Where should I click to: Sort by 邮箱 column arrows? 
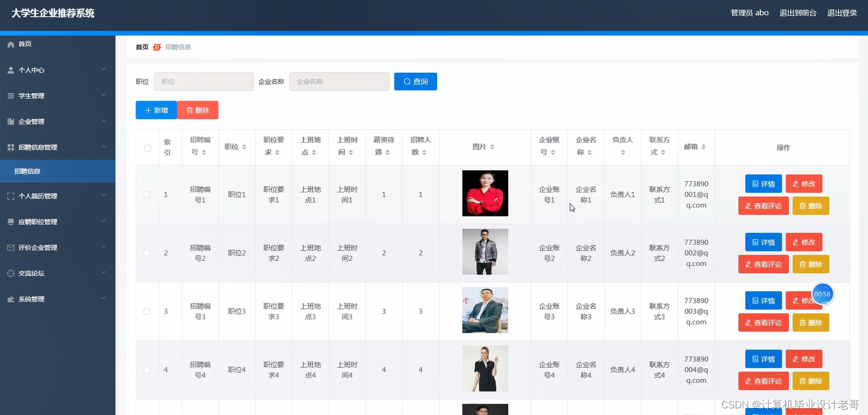click(703, 147)
